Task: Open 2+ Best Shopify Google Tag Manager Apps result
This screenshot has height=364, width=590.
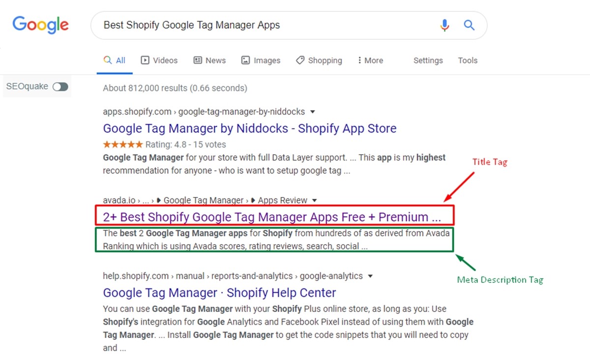Action: (272, 217)
